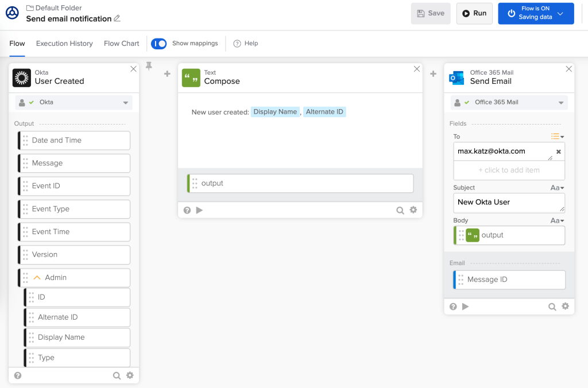Open settings gear on User Created card
Image resolution: width=588 pixels, height=388 pixels.
pos(130,375)
